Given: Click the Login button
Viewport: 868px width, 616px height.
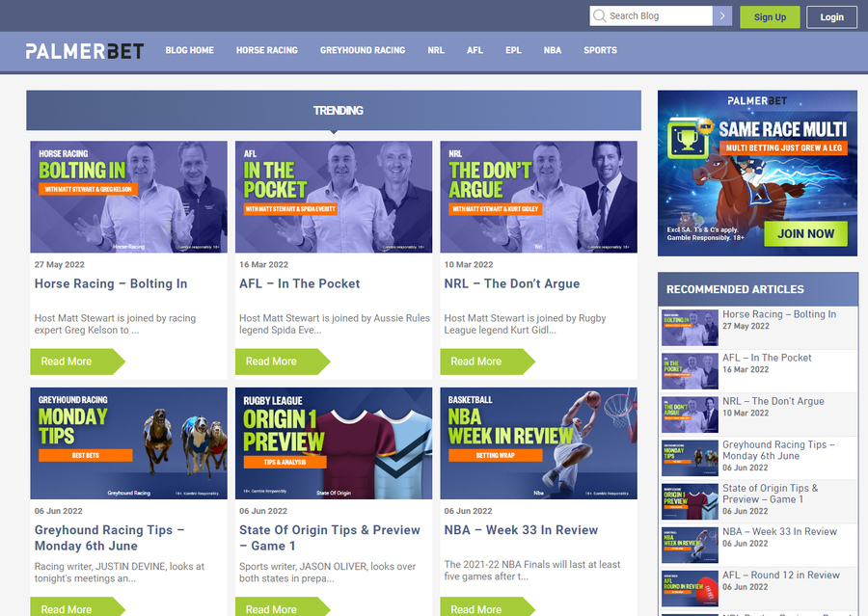Looking at the screenshot, I should (831, 17).
